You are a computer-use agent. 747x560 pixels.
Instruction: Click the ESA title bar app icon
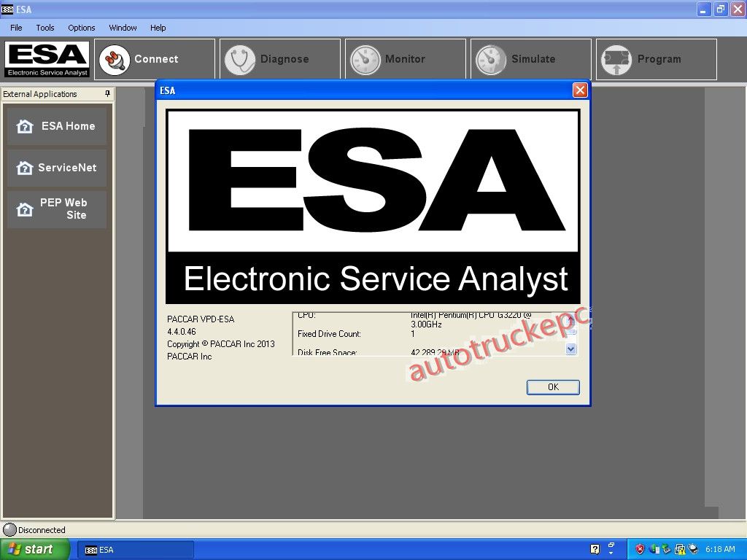[x=7, y=9]
